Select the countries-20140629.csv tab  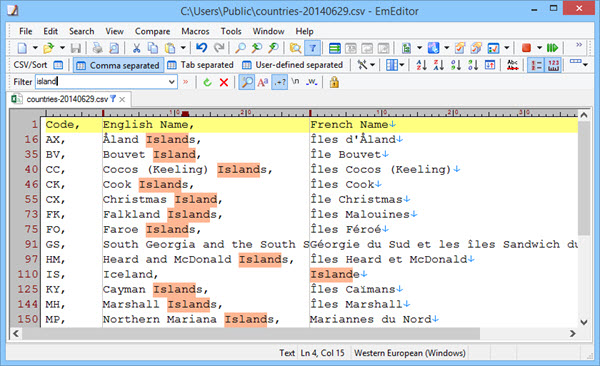[x=68, y=100]
